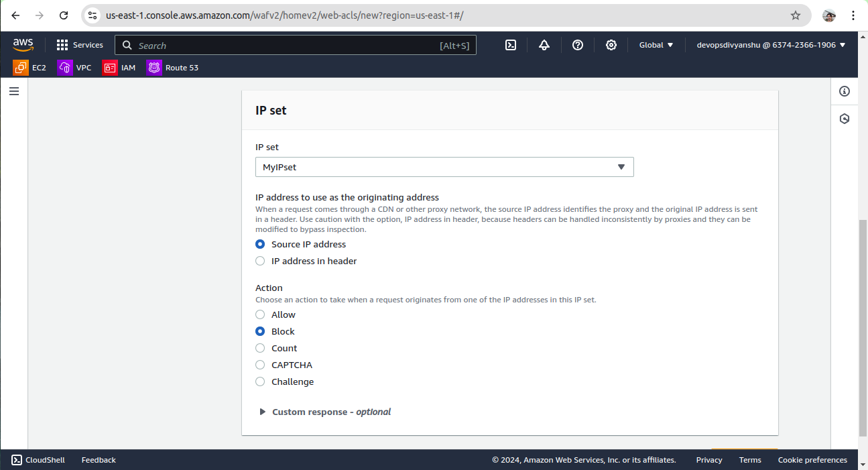Viewport: 868px width, 470px height.
Task: Open the CloudShell terminal icon in header
Action: point(511,45)
